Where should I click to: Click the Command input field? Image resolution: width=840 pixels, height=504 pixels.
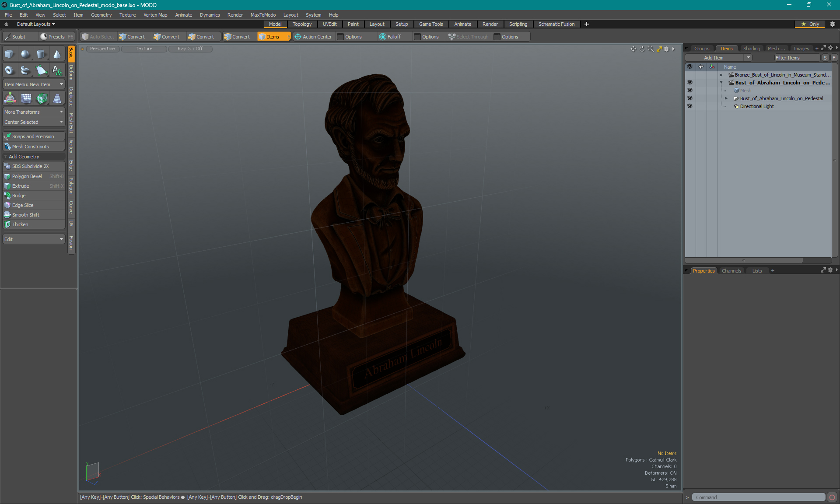coord(759,497)
